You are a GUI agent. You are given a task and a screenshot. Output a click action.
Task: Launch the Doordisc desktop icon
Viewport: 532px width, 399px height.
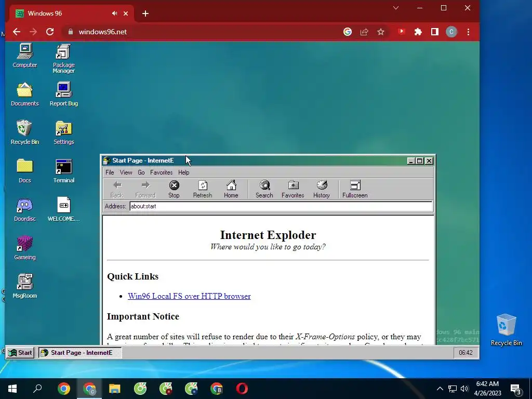point(25,209)
